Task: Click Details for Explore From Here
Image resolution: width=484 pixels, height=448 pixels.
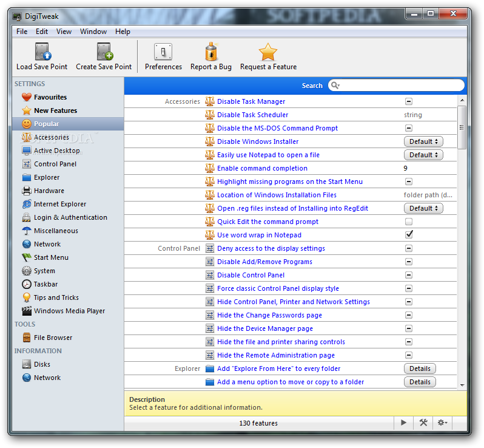Action: click(x=420, y=368)
